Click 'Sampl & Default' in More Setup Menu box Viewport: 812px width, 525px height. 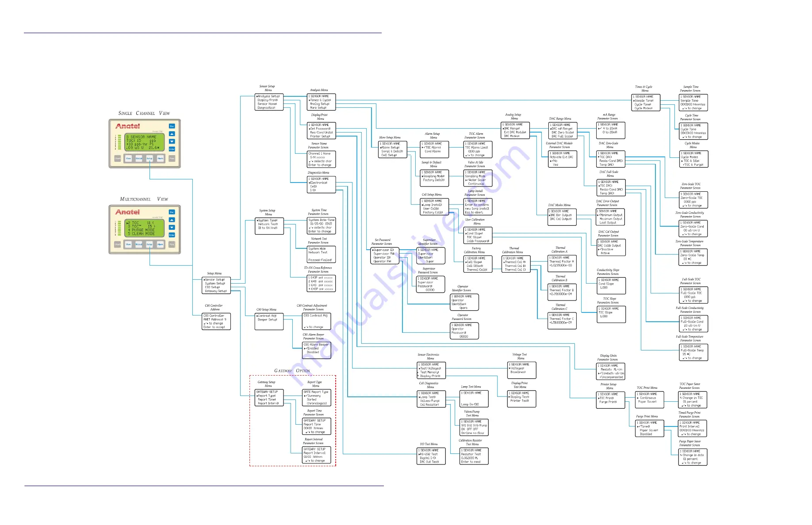[x=393, y=152]
